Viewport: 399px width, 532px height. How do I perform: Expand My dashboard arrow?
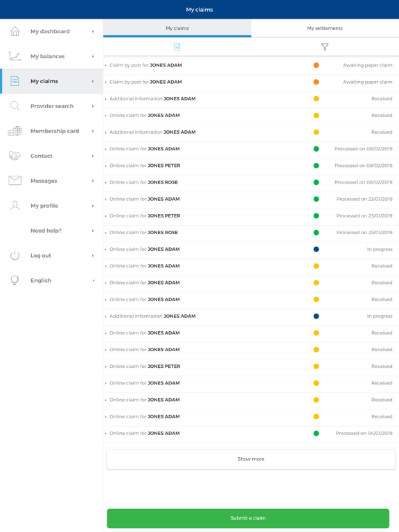pyautogui.click(x=93, y=32)
